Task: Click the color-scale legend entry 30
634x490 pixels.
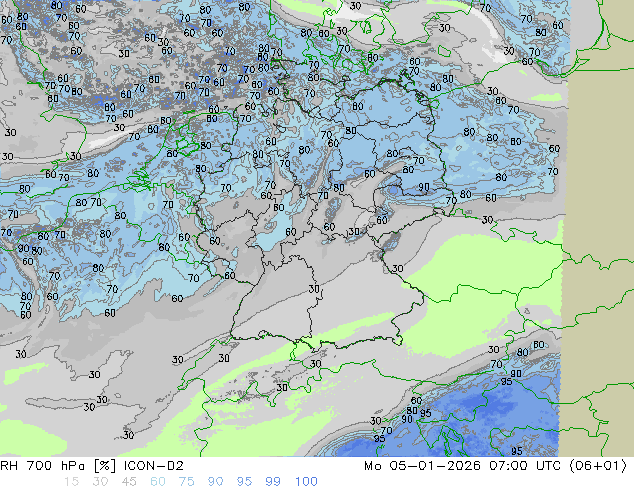Action: pyautogui.click(x=100, y=482)
